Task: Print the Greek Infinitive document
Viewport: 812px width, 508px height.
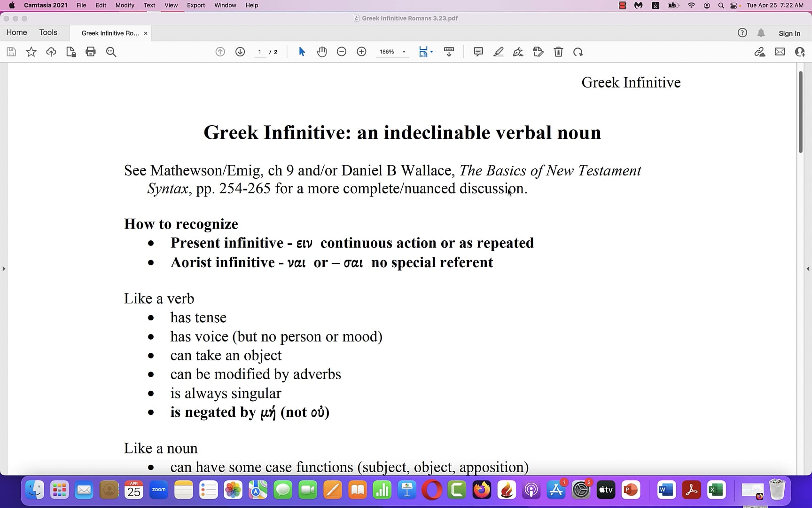Action: point(91,52)
